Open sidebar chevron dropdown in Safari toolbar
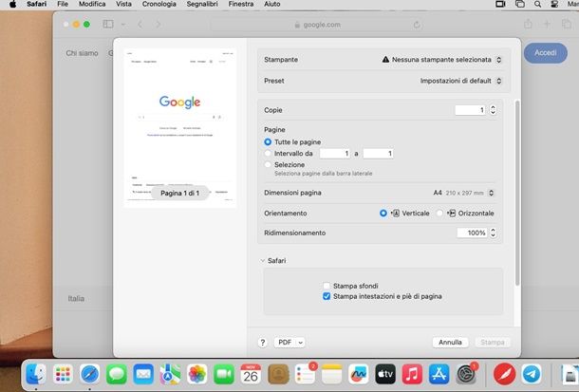The width and height of the screenshot is (579, 392). [123, 25]
